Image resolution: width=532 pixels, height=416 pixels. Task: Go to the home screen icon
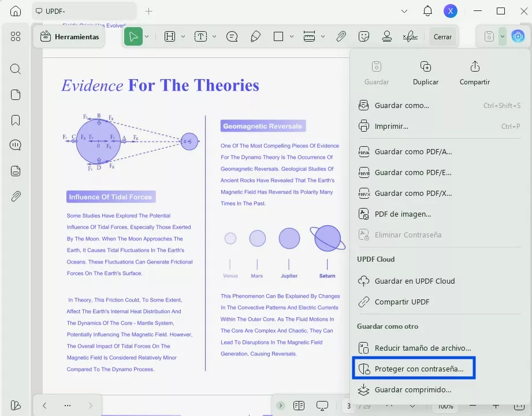tap(15, 11)
